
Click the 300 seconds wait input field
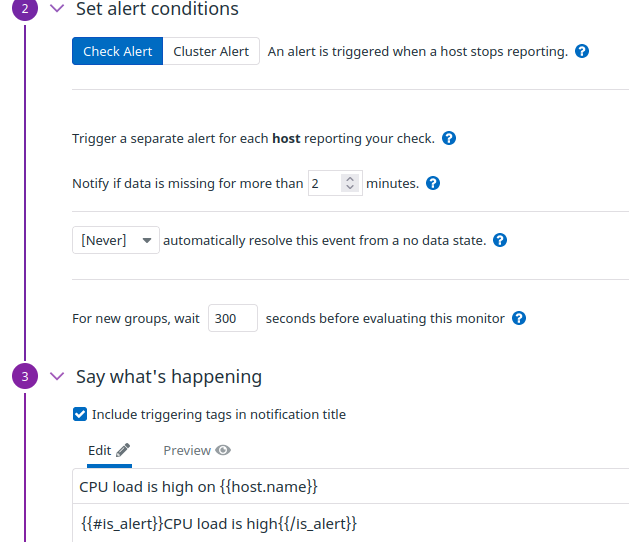tap(233, 319)
